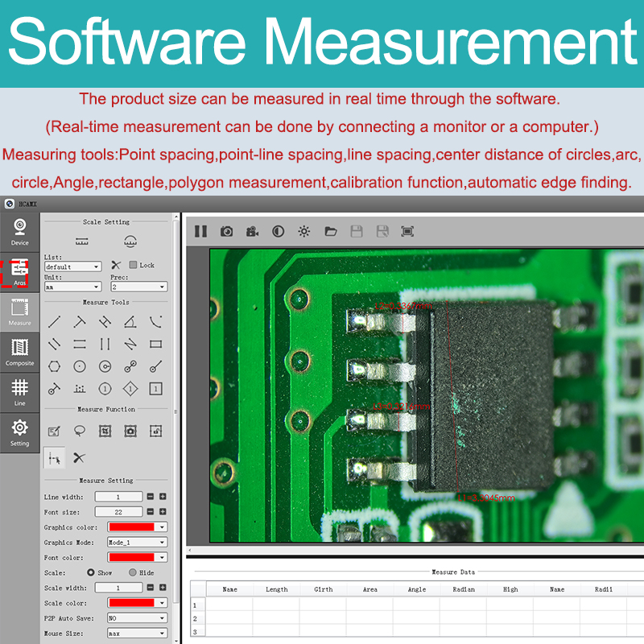Choose the rectangle measurement tool
The image size is (644, 644).
[155, 344]
